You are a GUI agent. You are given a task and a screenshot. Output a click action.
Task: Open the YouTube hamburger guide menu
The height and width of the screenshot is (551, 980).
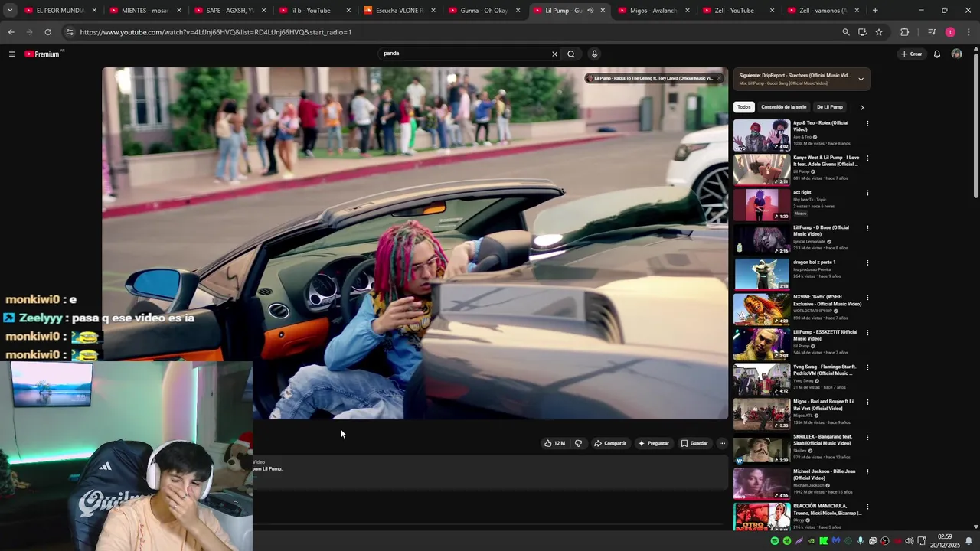click(x=11, y=54)
